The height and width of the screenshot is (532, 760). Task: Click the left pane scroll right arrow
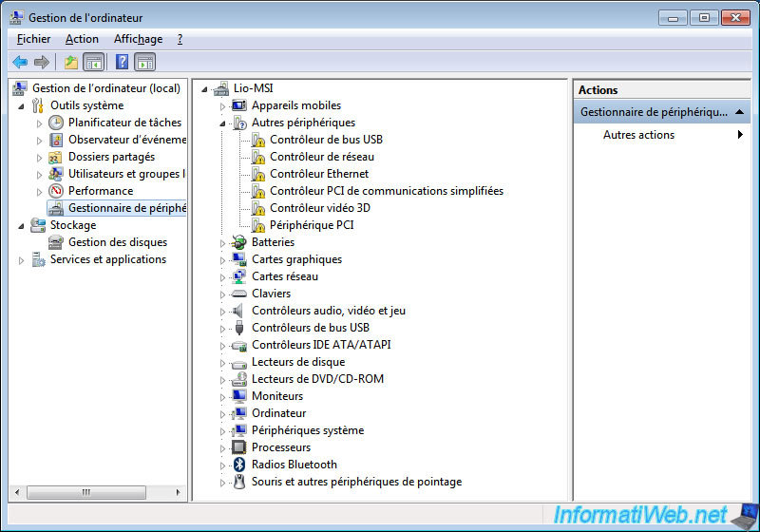(178, 492)
